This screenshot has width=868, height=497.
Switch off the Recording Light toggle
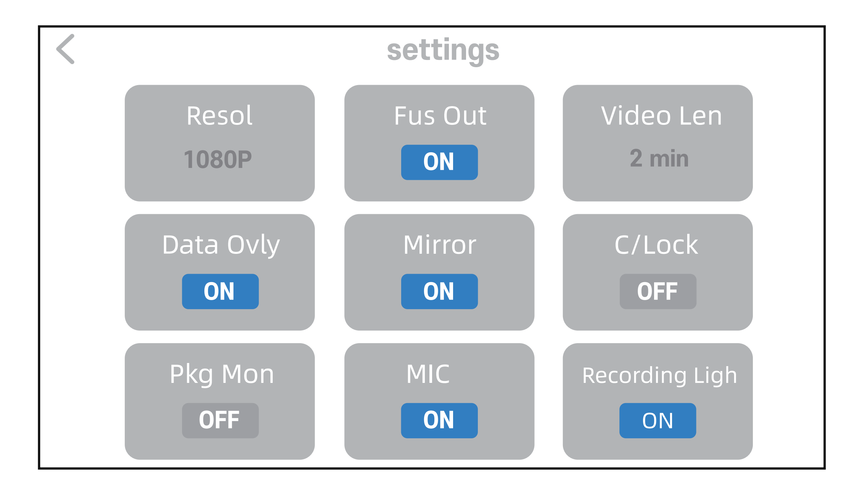click(x=657, y=421)
